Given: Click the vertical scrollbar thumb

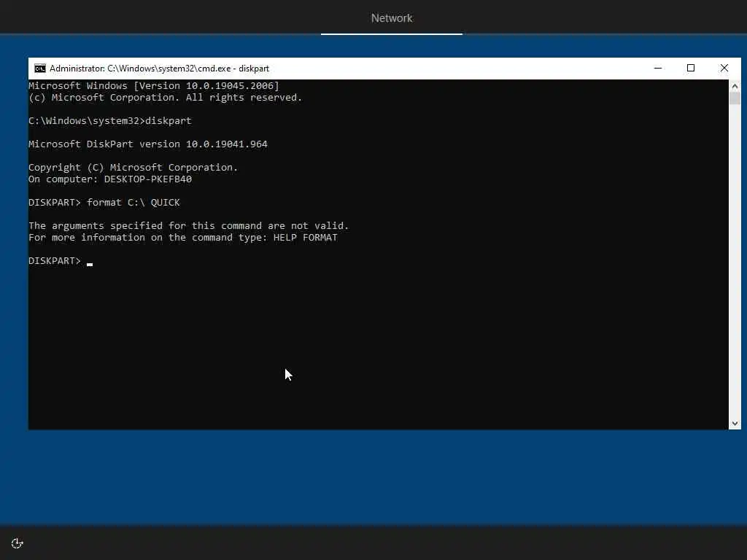Looking at the screenshot, I should click(x=735, y=98).
